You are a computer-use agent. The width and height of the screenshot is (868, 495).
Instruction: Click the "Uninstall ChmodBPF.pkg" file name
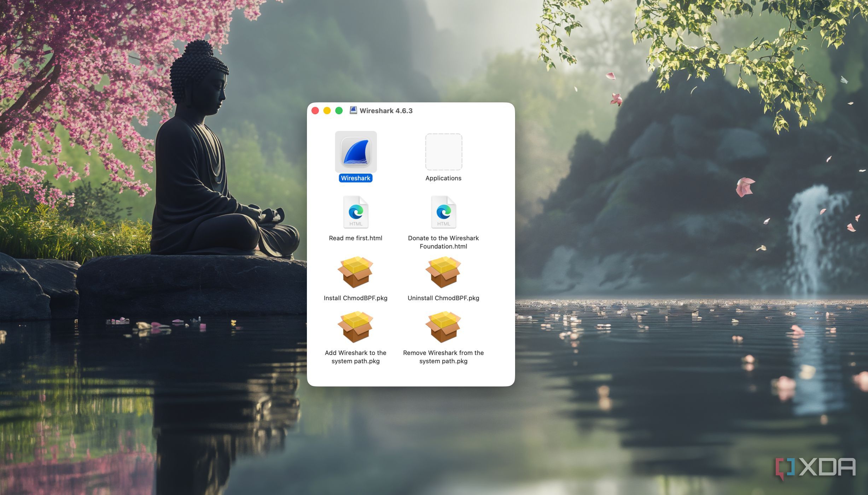coord(443,298)
